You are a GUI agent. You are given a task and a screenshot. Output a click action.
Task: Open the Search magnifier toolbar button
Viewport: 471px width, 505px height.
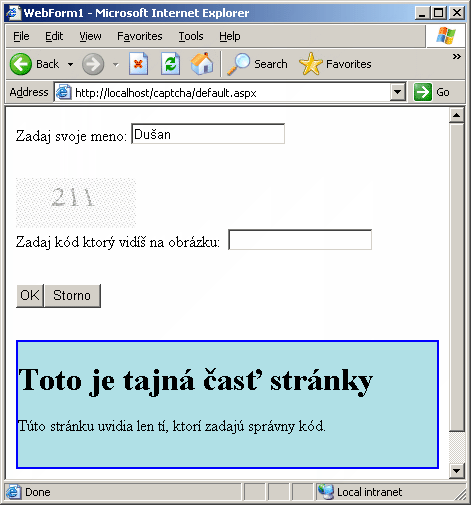click(x=257, y=64)
